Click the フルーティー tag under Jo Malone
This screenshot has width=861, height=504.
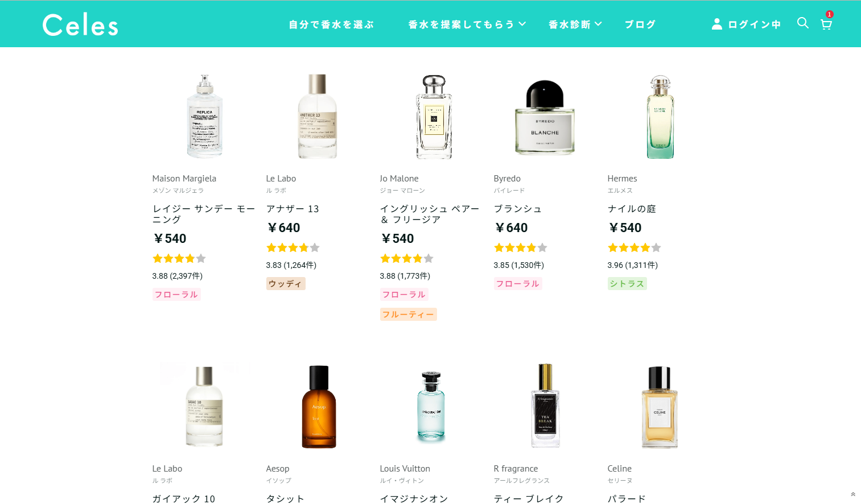(x=409, y=314)
